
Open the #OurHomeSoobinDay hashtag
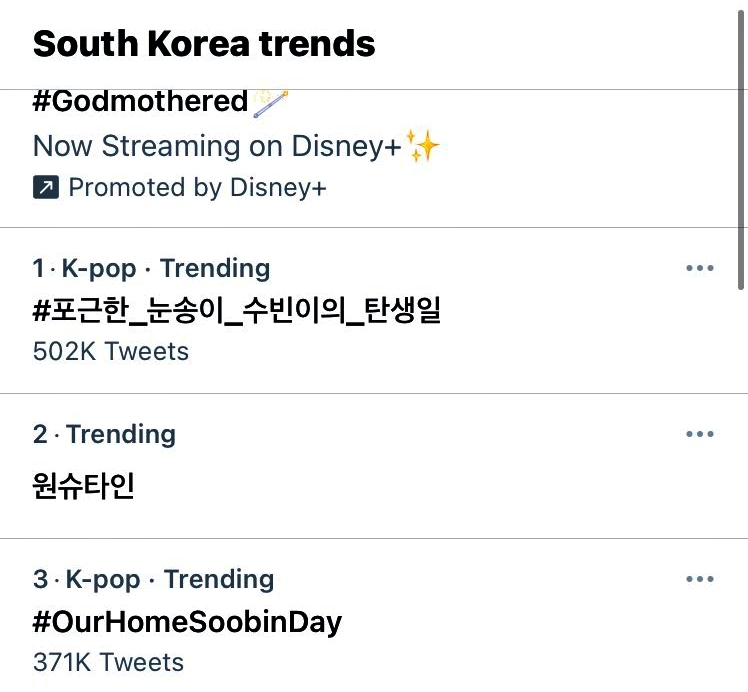point(187,622)
